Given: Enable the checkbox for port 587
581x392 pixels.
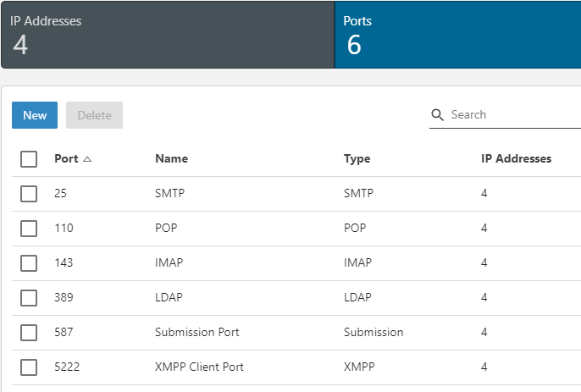Looking at the screenshot, I should (29, 333).
